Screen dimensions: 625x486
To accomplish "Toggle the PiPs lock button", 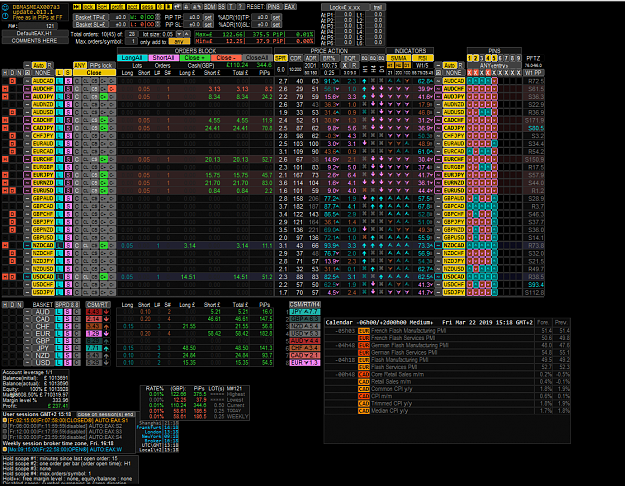I will click(x=101, y=65).
